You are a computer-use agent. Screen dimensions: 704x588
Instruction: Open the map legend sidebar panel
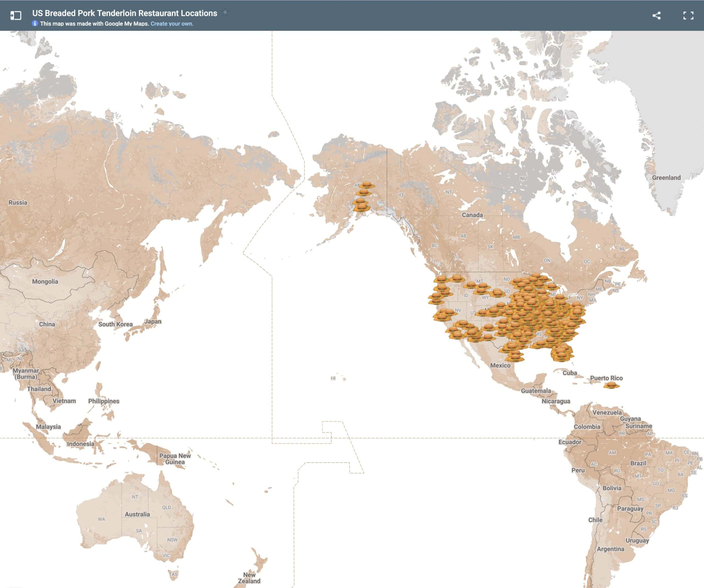(16, 15)
